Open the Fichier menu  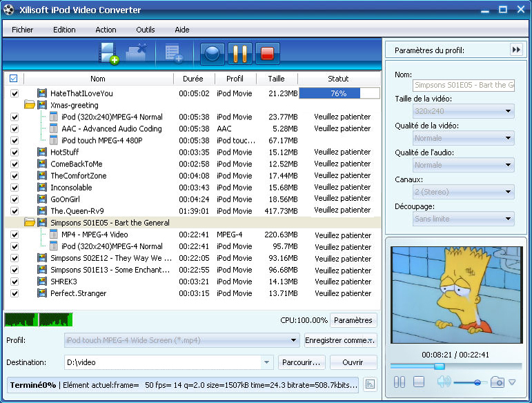22,30
